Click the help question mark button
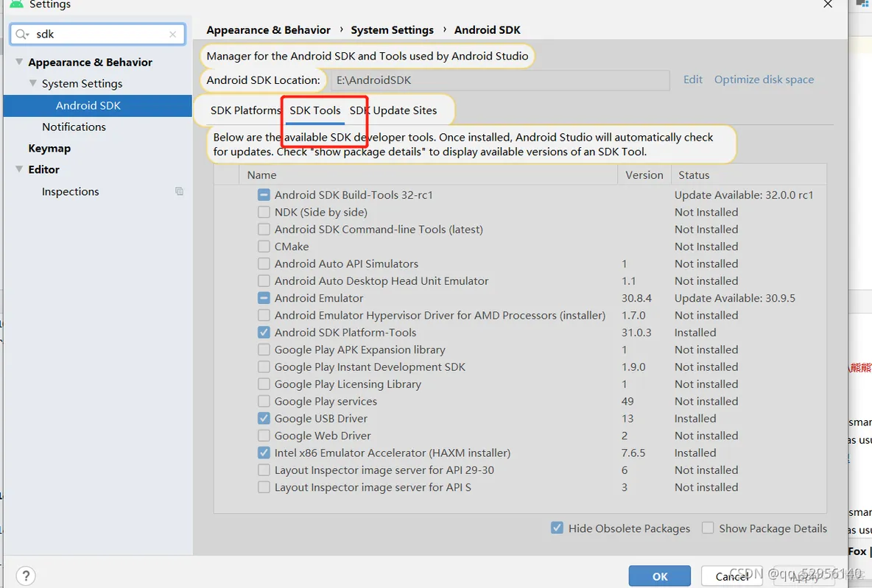The width and height of the screenshot is (872, 588). [26, 575]
